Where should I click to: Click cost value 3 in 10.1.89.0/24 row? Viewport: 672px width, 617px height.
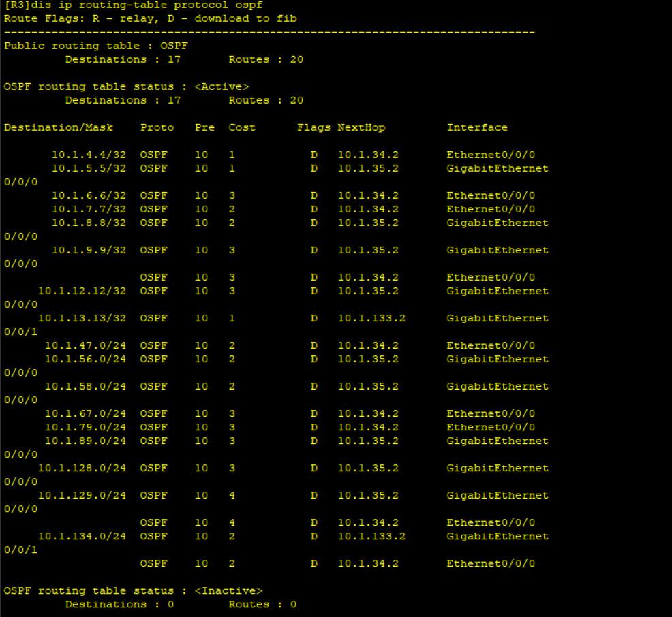coord(232,441)
